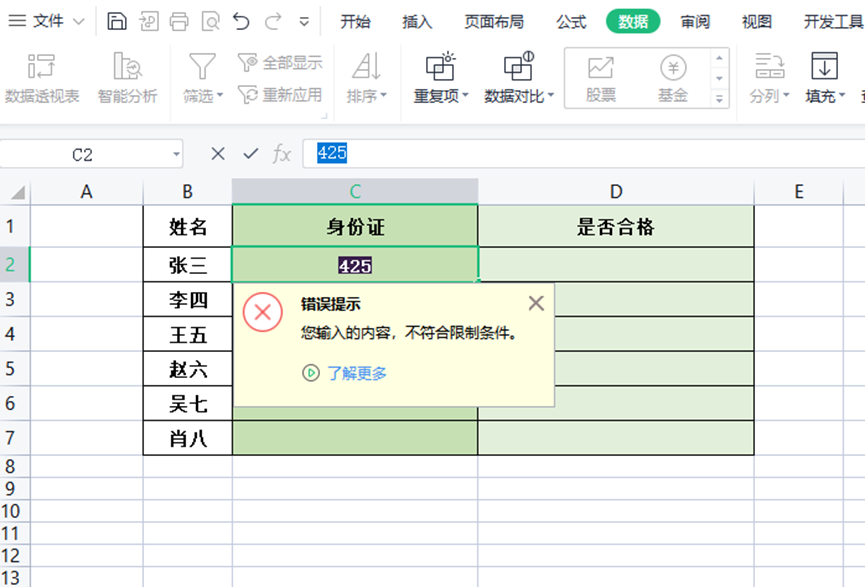Click the Print icon
The width and height of the screenshot is (865, 587).
pyautogui.click(x=179, y=21)
